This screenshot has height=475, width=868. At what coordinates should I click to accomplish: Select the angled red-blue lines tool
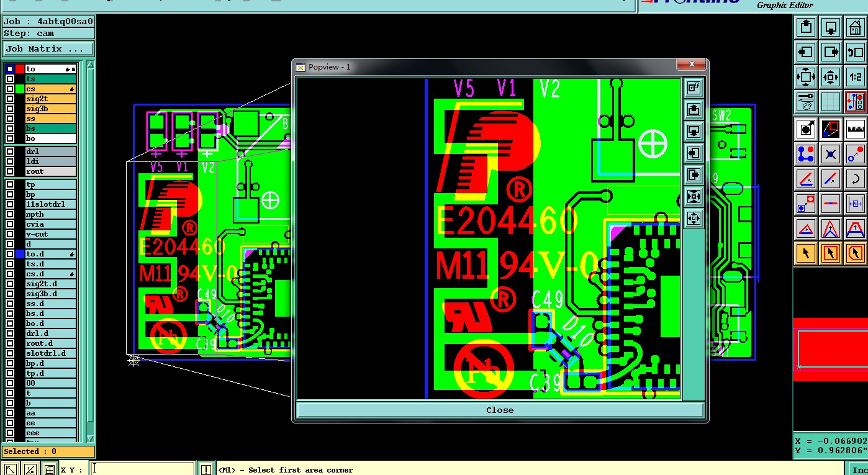click(806, 178)
